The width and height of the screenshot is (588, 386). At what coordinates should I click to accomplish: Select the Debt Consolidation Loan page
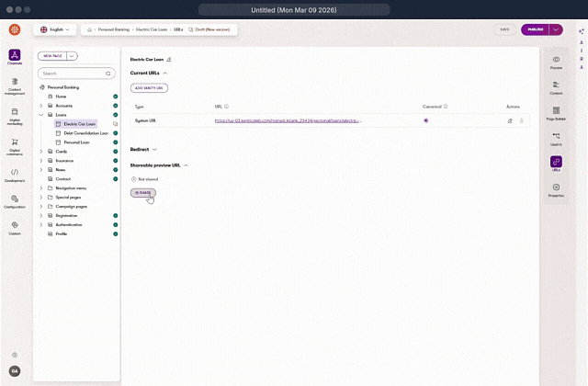85,133
